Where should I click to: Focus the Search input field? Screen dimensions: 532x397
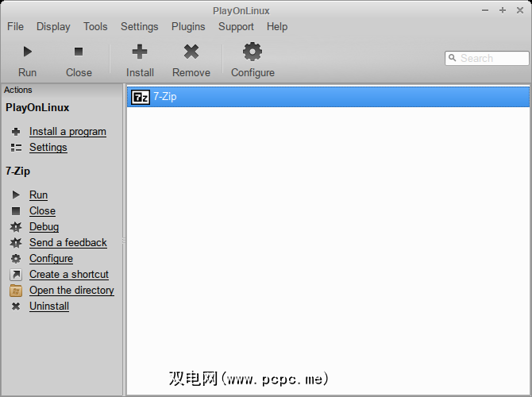487,58
